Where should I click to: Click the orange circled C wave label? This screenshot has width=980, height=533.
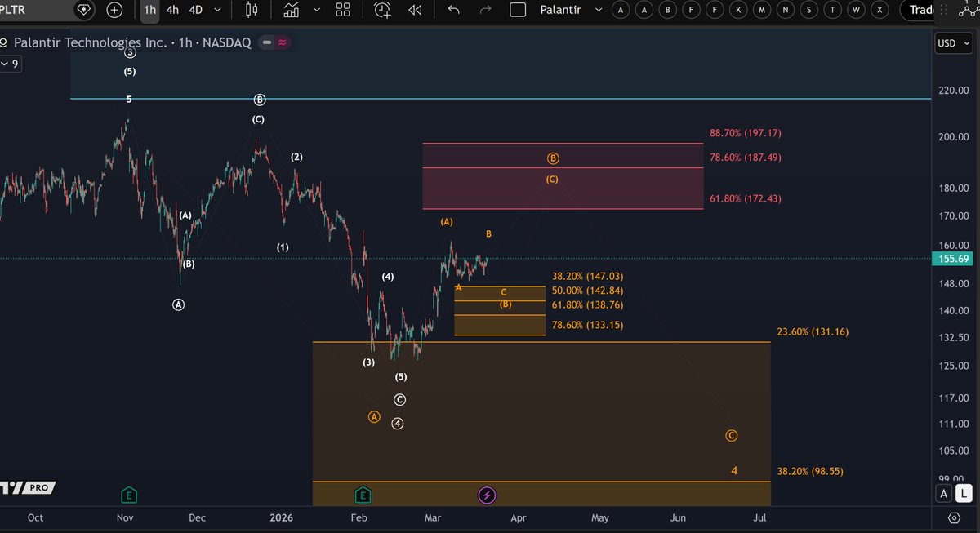[731, 436]
